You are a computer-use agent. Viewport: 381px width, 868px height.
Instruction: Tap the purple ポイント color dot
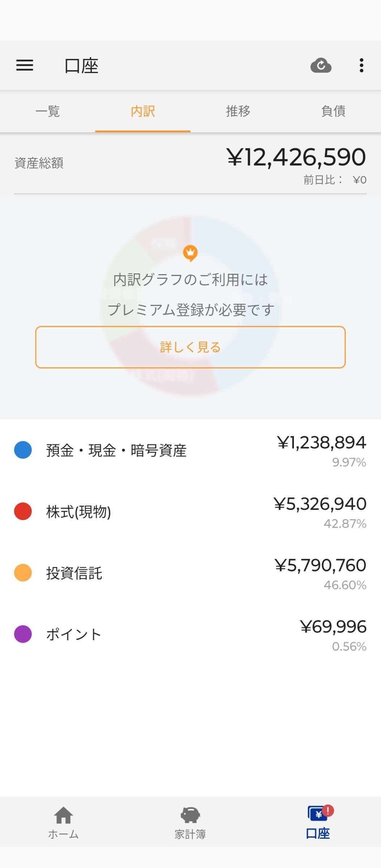23,634
